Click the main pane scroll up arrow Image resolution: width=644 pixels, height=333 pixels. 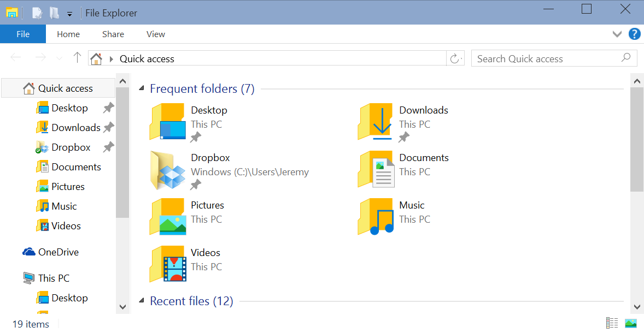click(x=637, y=81)
